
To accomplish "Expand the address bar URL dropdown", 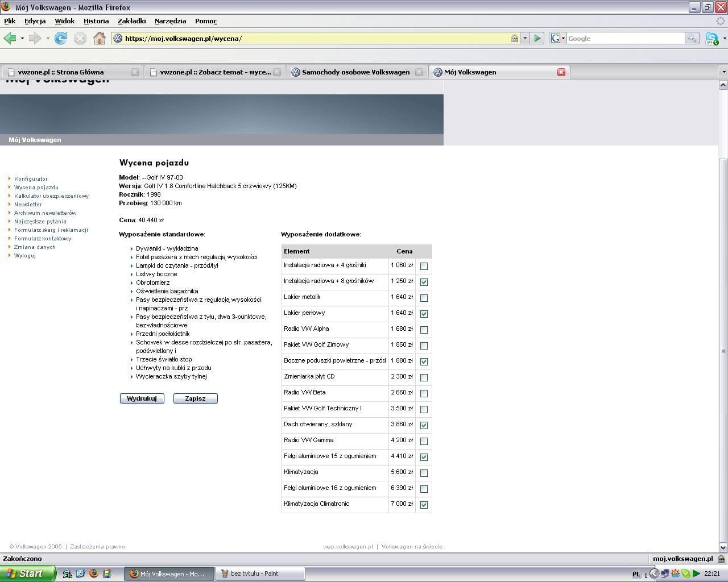I will click(x=525, y=38).
